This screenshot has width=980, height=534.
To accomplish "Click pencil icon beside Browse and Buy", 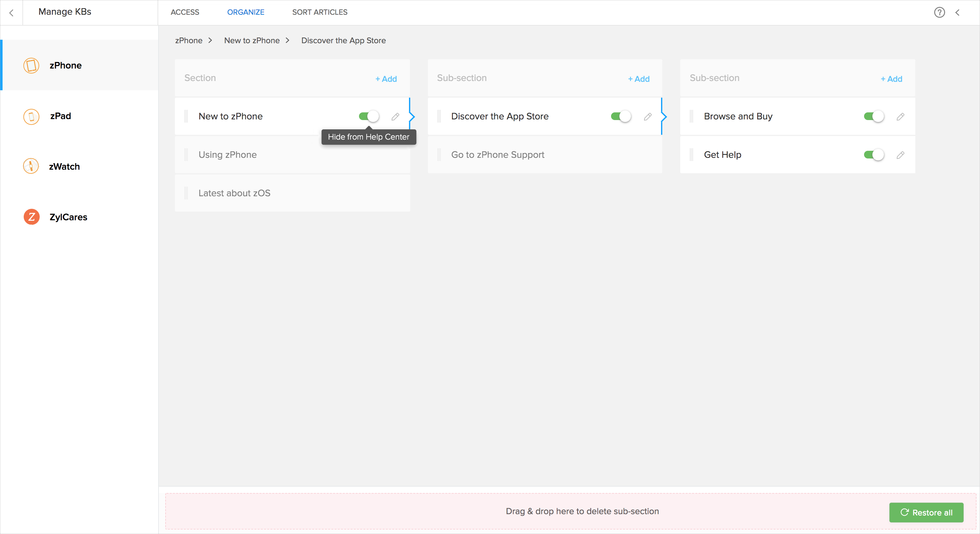I will pyautogui.click(x=900, y=117).
